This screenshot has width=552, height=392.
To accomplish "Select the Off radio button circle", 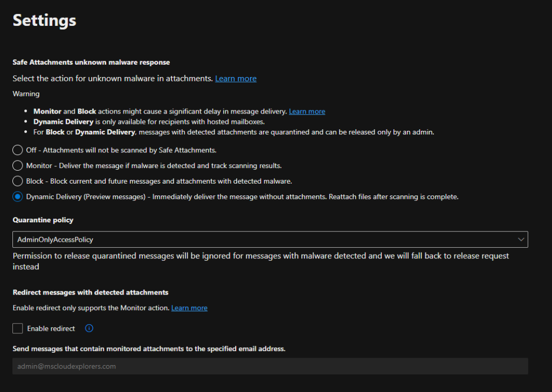I will click(18, 150).
